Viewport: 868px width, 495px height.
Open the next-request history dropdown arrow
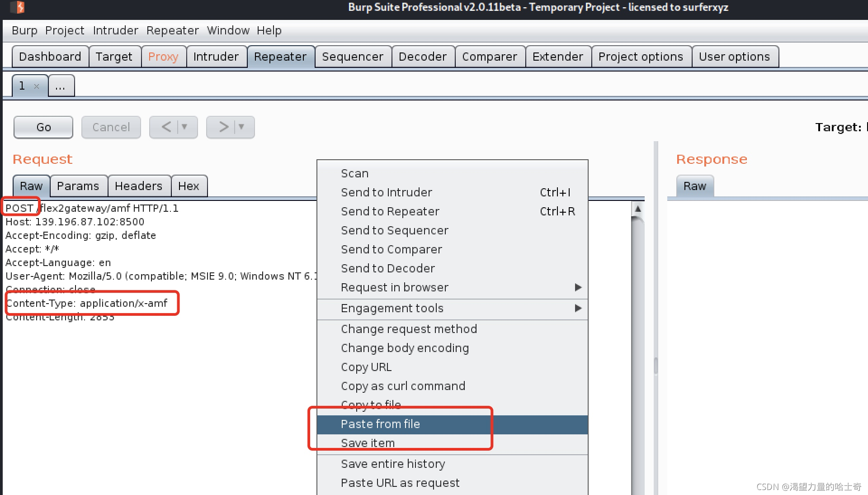pyautogui.click(x=241, y=127)
